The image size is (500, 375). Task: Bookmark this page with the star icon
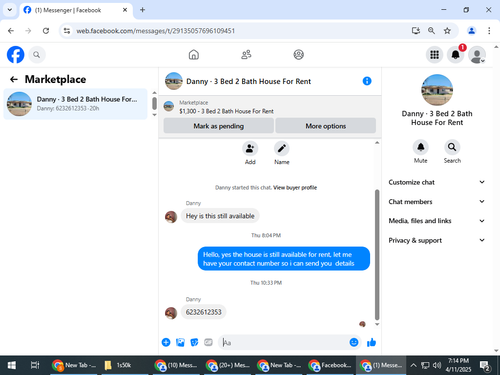447,31
